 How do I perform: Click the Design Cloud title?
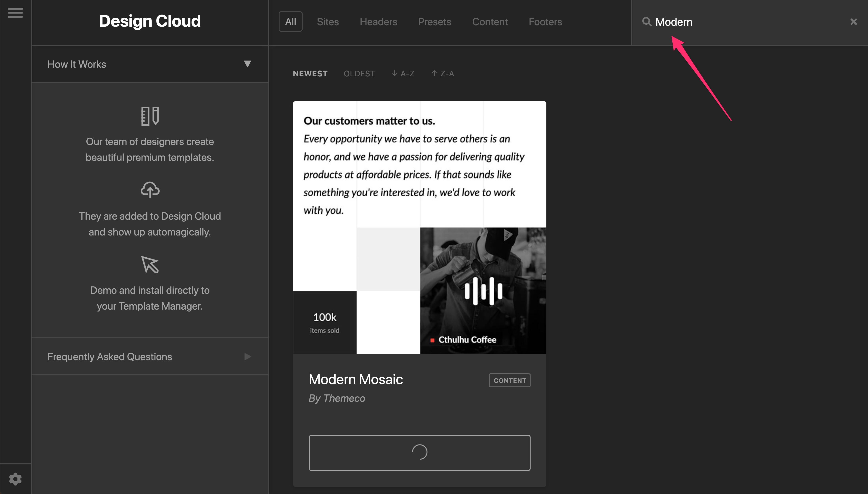150,21
